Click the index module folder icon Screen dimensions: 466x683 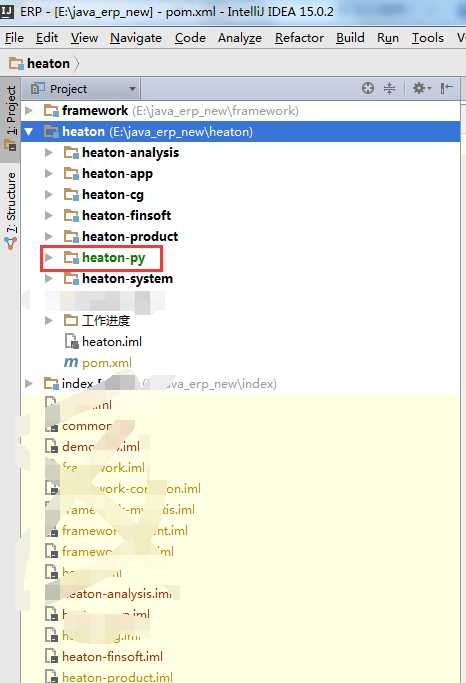click(x=51, y=383)
